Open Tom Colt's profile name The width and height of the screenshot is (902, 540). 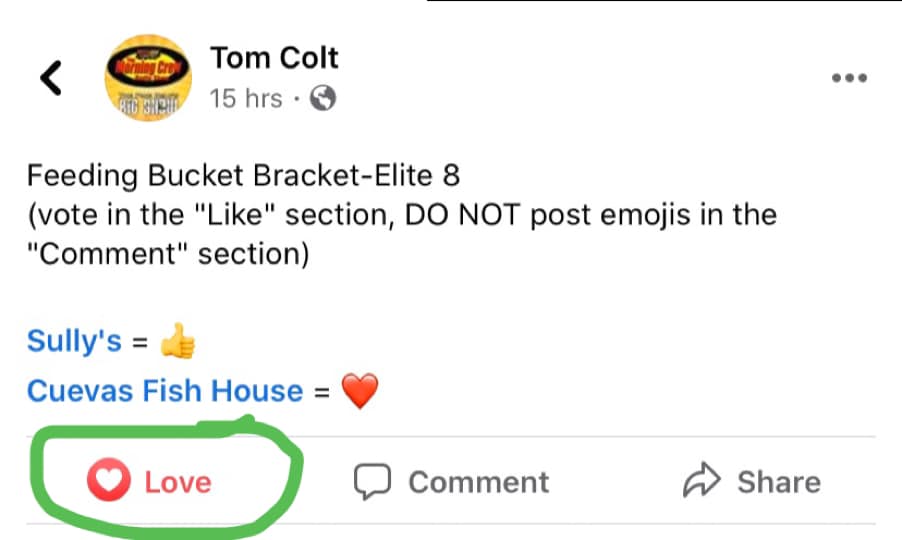click(274, 58)
